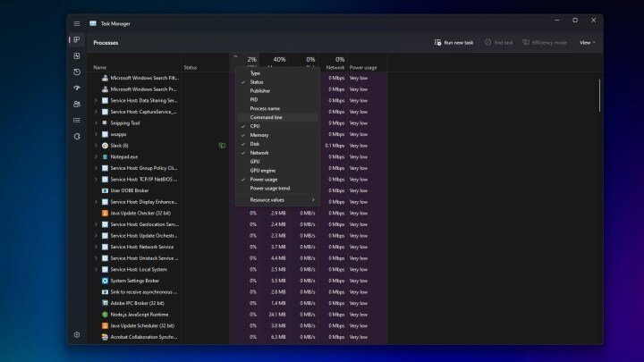Click the process list vertical scrollbar
The image size is (644, 362).
click(x=599, y=96)
